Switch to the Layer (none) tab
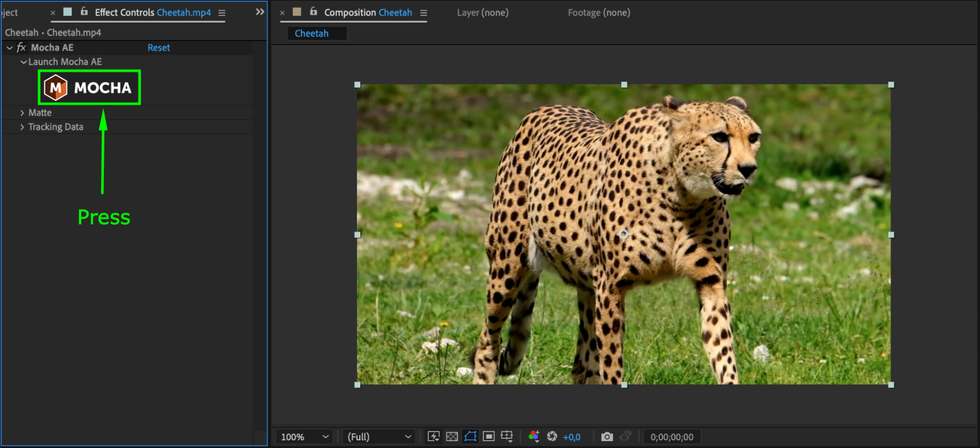Screen dimensions: 980x448 pos(482,13)
